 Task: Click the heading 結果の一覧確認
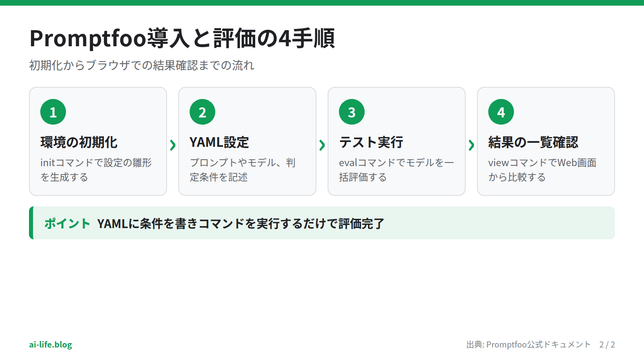(533, 142)
